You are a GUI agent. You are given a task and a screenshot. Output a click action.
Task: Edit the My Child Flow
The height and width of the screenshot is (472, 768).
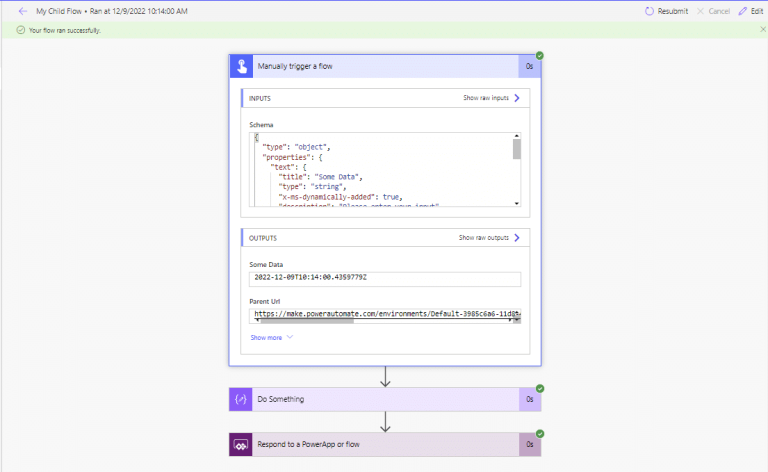pyautogui.click(x=751, y=11)
